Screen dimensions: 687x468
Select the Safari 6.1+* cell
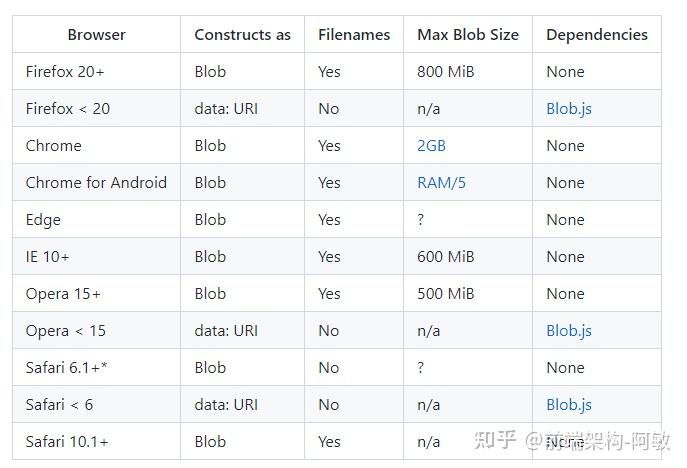click(x=67, y=368)
